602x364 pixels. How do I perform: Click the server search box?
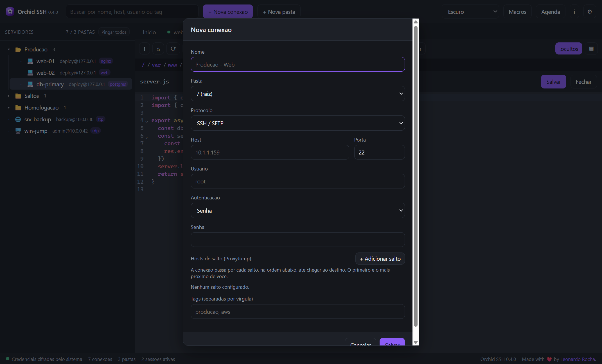coord(132,12)
